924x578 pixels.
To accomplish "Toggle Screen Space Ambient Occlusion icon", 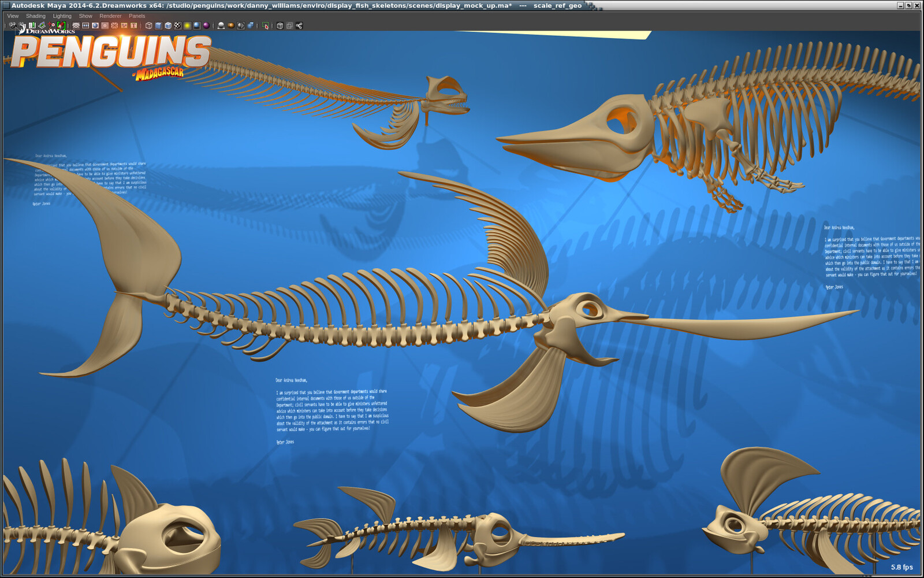I will point(221,25).
